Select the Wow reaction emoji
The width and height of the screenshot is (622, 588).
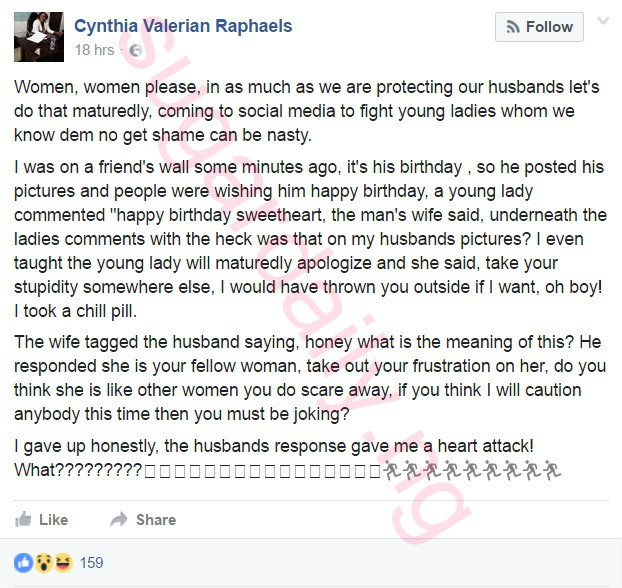pyautogui.click(x=44, y=563)
